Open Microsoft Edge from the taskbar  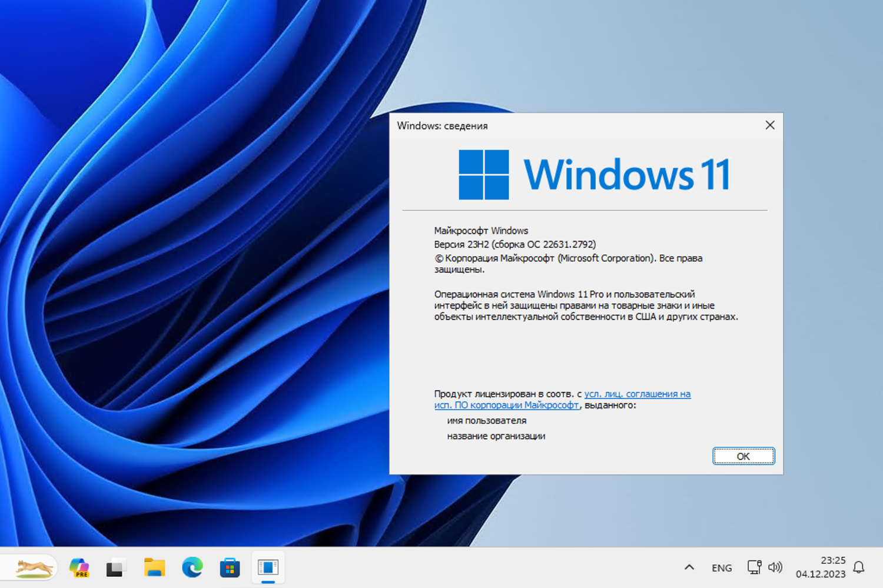click(192, 567)
